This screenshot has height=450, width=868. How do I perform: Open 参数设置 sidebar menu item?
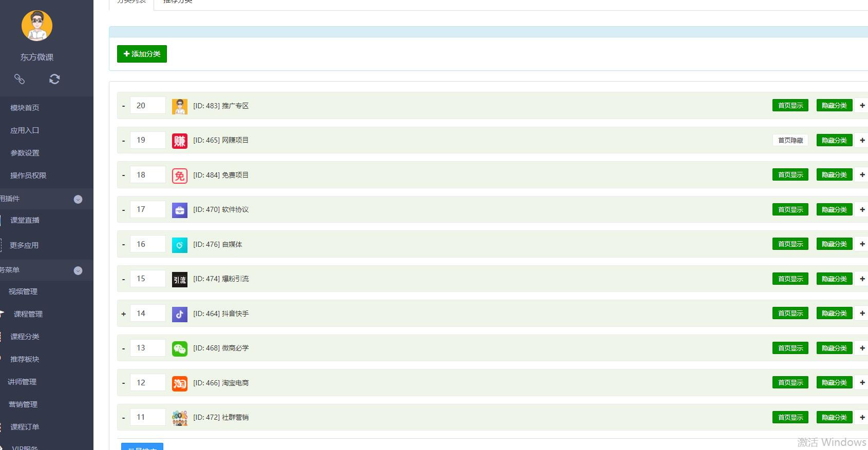[x=25, y=153]
